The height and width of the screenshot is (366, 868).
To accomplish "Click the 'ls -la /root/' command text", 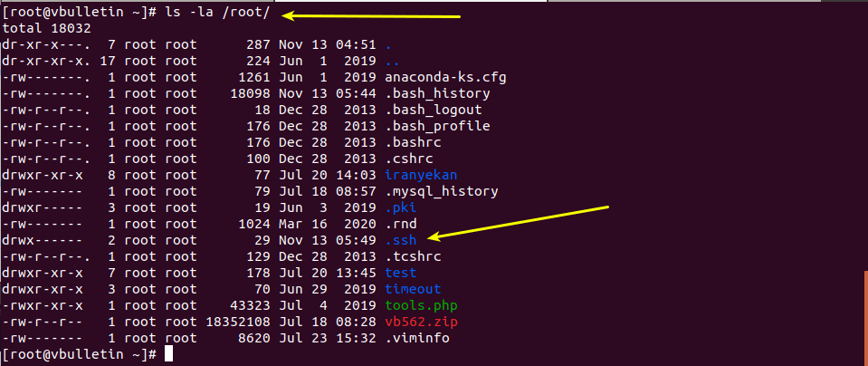I will pos(217,13).
